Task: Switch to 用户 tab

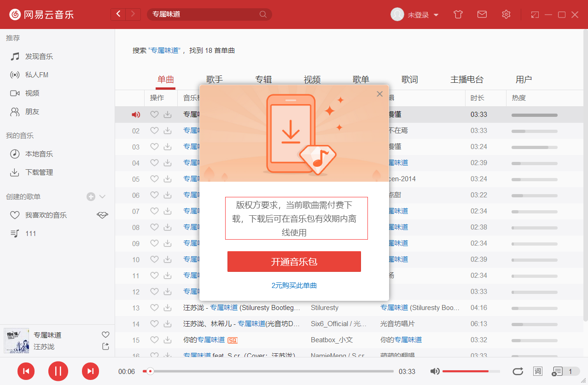Action: [524, 80]
